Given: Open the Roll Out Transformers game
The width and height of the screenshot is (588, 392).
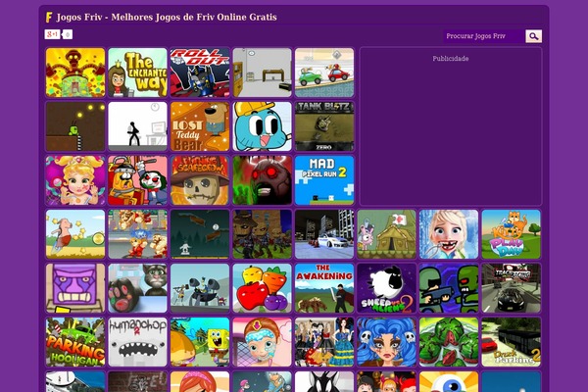Looking at the screenshot, I should (200, 73).
